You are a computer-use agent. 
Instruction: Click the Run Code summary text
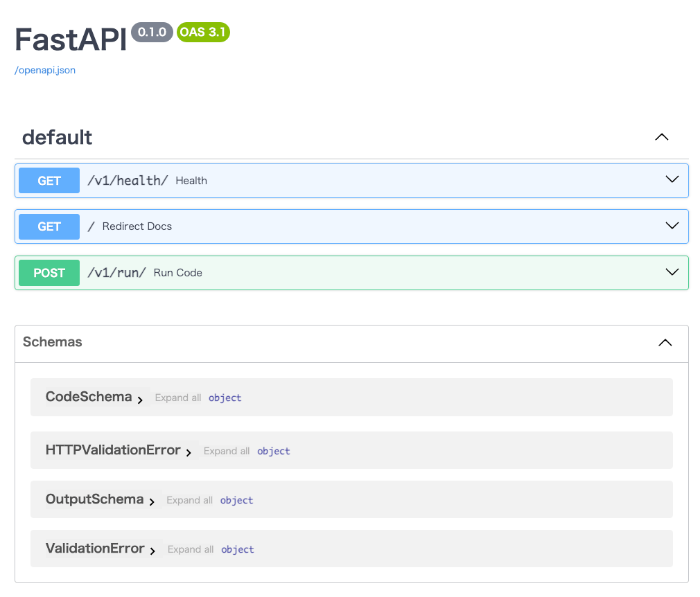(x=177, y=273)
